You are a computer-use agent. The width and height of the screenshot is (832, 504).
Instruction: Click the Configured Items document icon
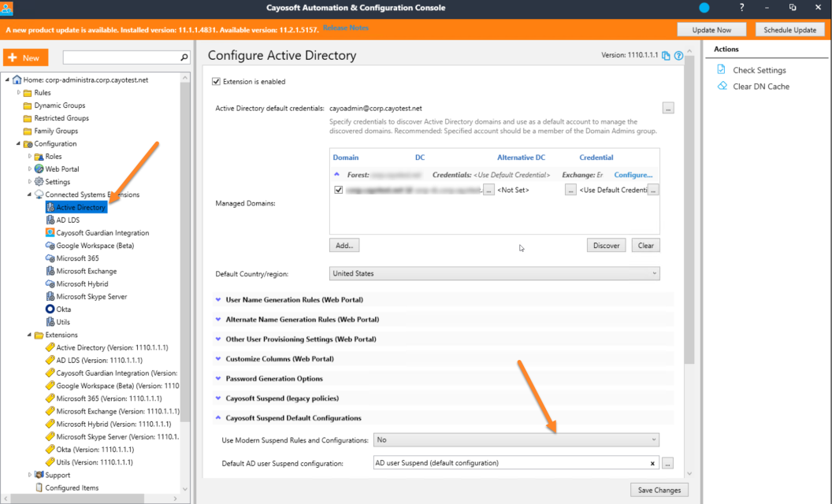click(39, 487)
